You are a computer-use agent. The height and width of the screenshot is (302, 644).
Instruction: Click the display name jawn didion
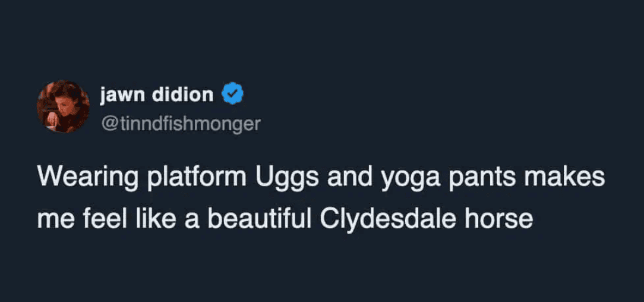click(156, 94)
